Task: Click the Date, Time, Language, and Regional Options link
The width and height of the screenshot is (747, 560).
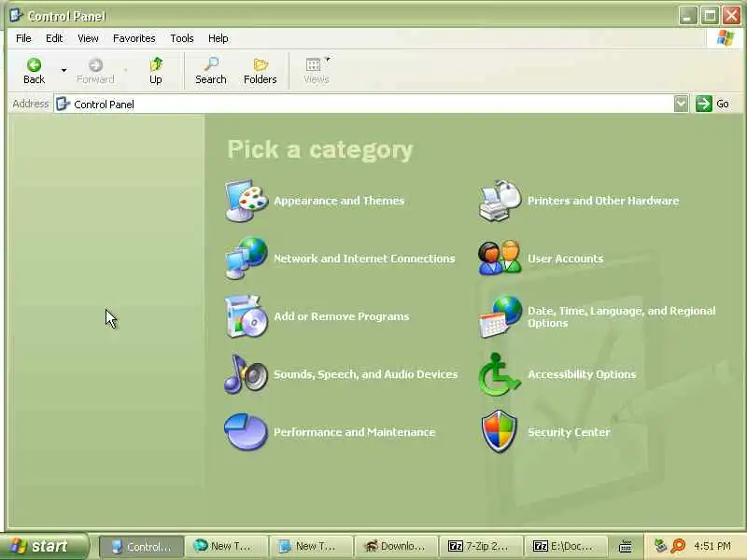Action: [622, 316]
